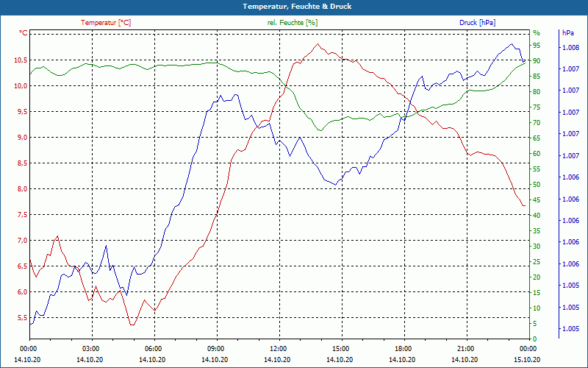
Task: Click the '75' humidity axis value
Action: coord(537,107)
